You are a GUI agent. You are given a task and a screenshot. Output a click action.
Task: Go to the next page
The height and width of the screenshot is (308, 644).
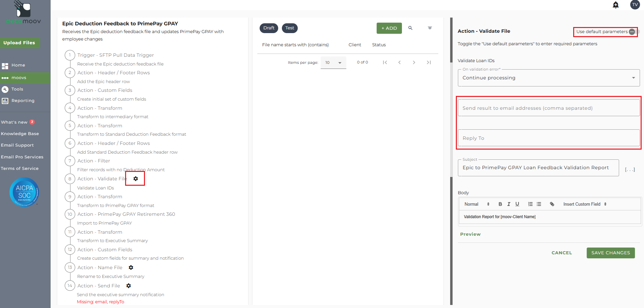coord(414,62)
